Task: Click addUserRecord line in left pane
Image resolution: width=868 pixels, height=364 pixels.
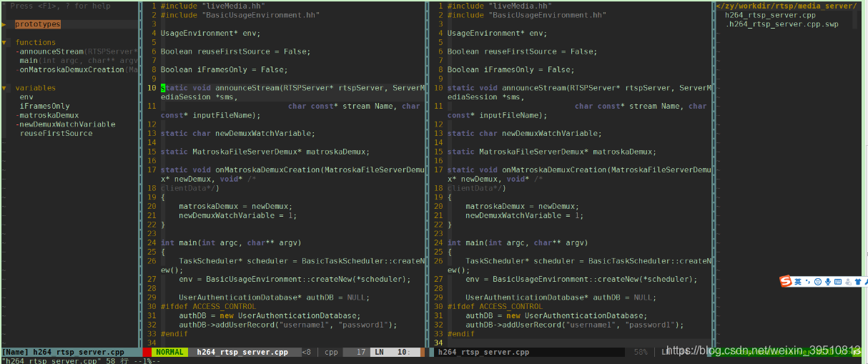Action: coord(287,325)
